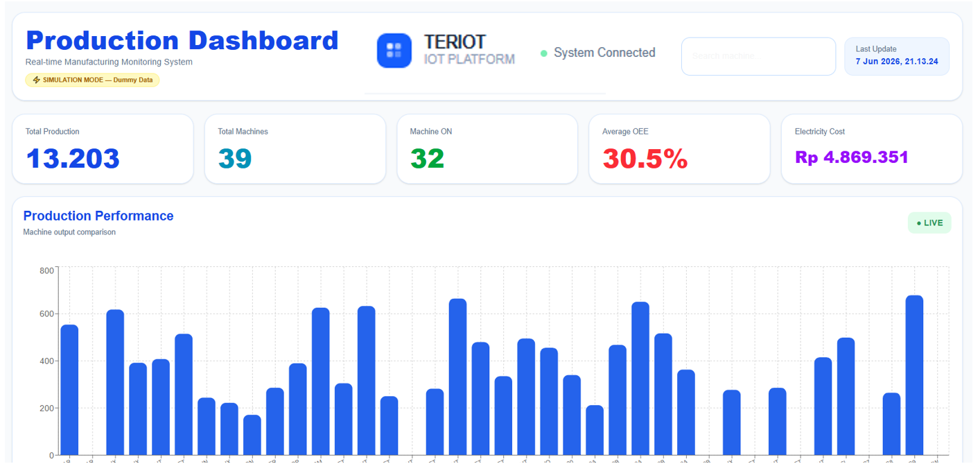
Task: Click the Production Dashboard title
Action: [182, 40]
